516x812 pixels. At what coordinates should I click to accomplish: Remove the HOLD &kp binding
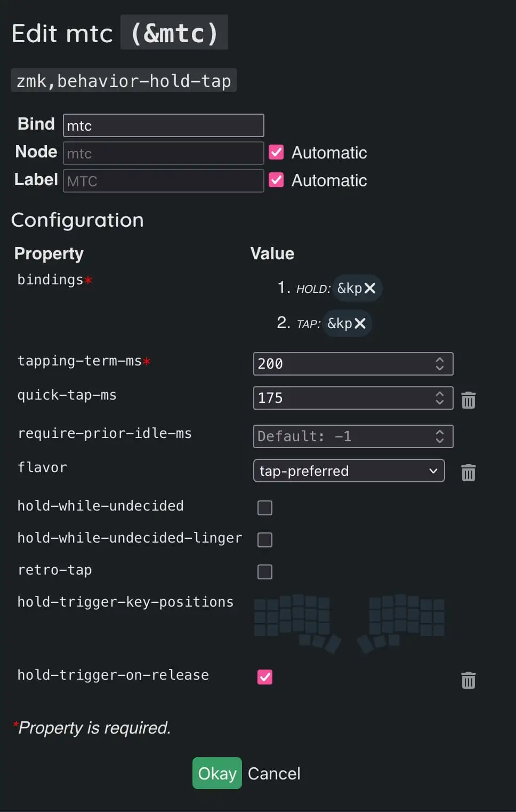370,288
